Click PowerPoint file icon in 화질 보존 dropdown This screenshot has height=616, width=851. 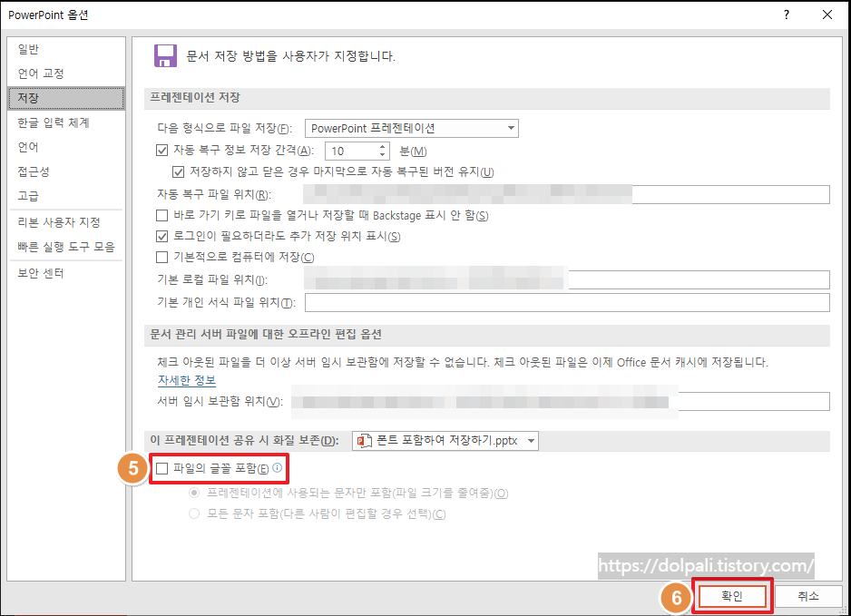[x=364, y=441]
